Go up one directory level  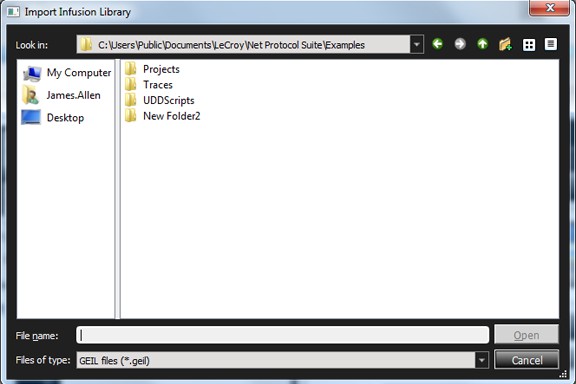point(482,44)
